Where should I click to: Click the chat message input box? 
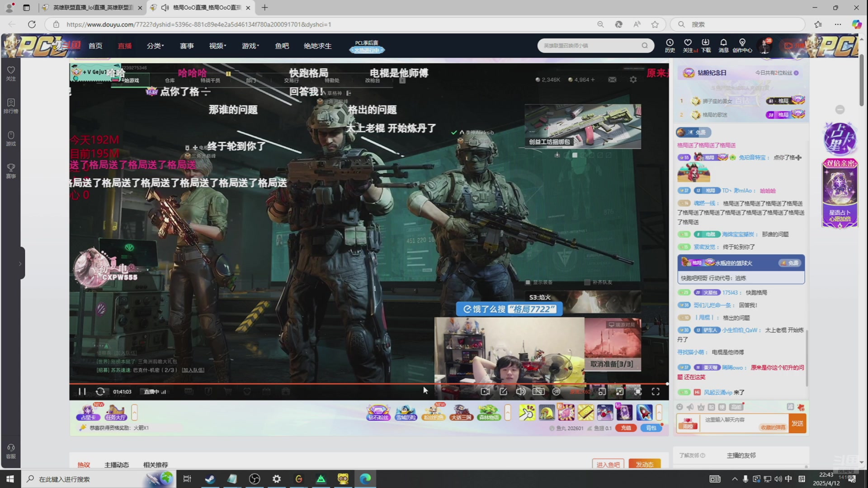744,423
